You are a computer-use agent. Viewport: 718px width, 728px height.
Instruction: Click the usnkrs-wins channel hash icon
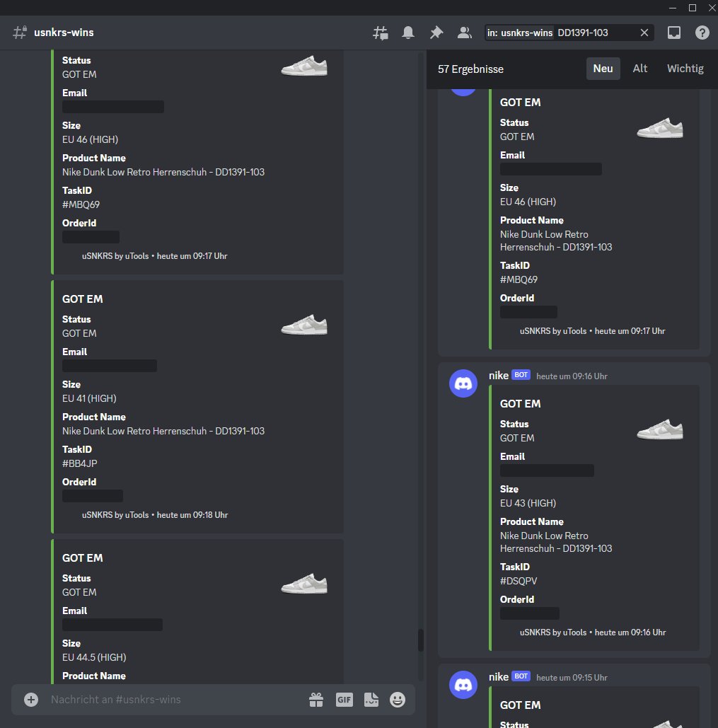coord(20,33)
